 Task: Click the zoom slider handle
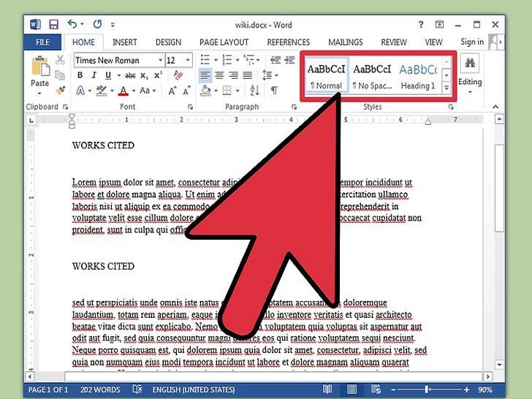click(x=427, y=389)
